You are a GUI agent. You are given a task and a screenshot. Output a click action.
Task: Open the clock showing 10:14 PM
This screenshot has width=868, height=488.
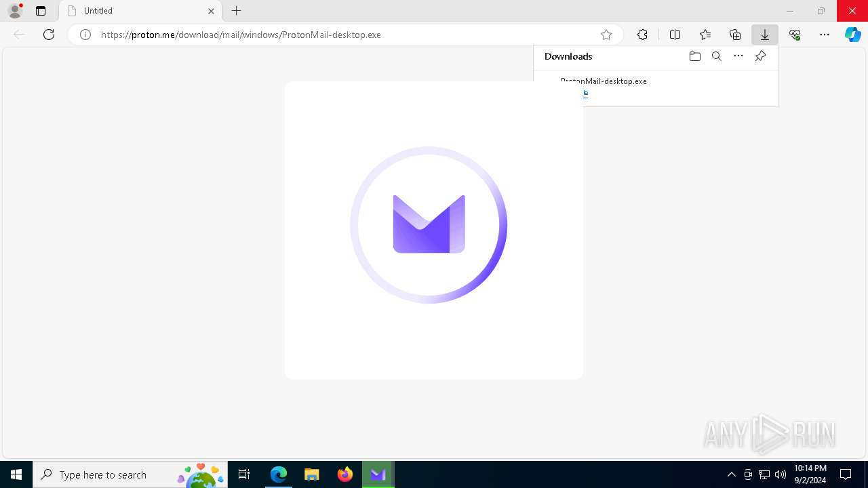click(x=810, y=474)
